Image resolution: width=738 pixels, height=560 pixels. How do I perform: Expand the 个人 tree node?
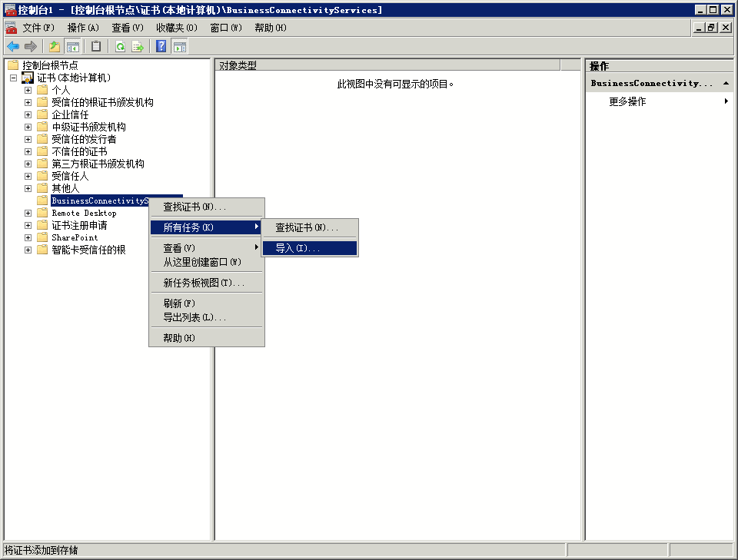tap(28, 90)
